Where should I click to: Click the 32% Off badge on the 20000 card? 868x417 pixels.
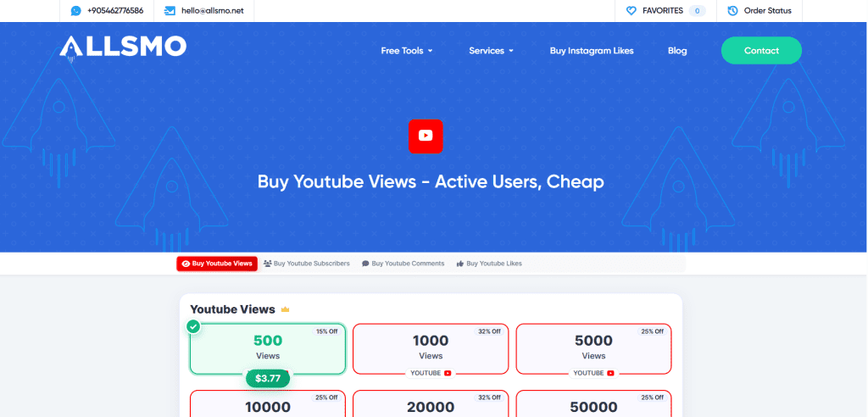click(489, 398)
